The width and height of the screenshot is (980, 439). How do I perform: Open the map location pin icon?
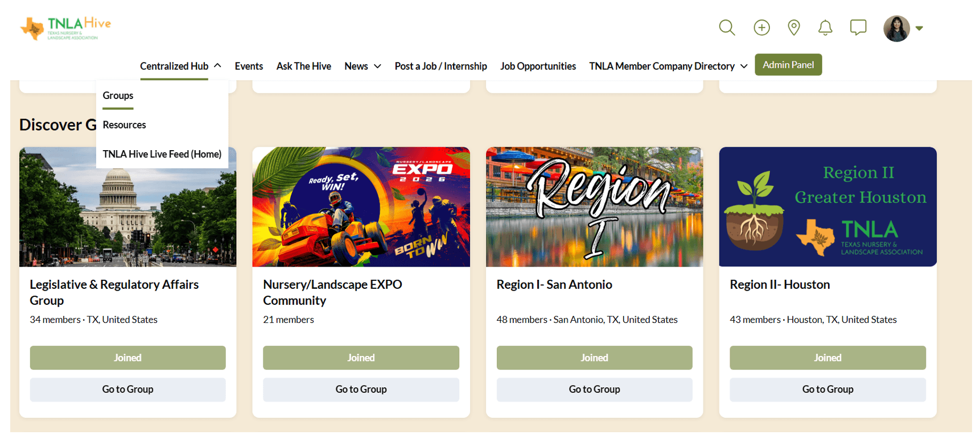coord(794,27)
